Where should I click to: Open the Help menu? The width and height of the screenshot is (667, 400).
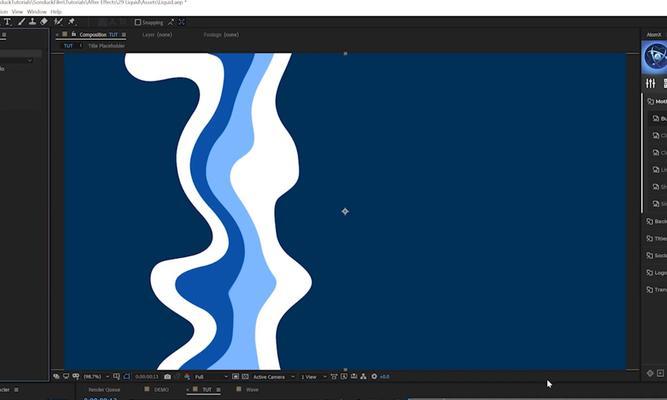(x=56, y=12)
